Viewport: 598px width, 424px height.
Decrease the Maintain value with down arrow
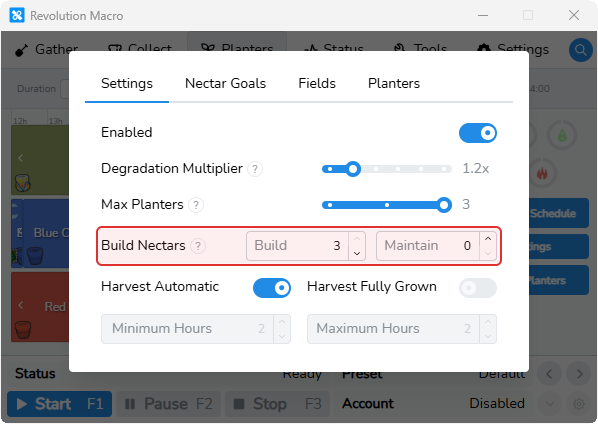coord(488,253)
